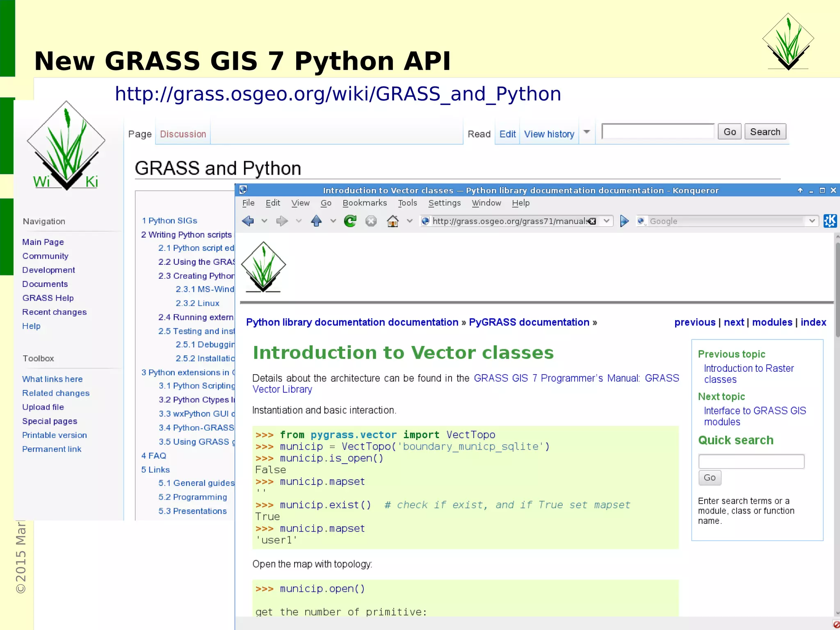
Task: Click the KDE logo icon in toolbar
Action: (830, 221)
